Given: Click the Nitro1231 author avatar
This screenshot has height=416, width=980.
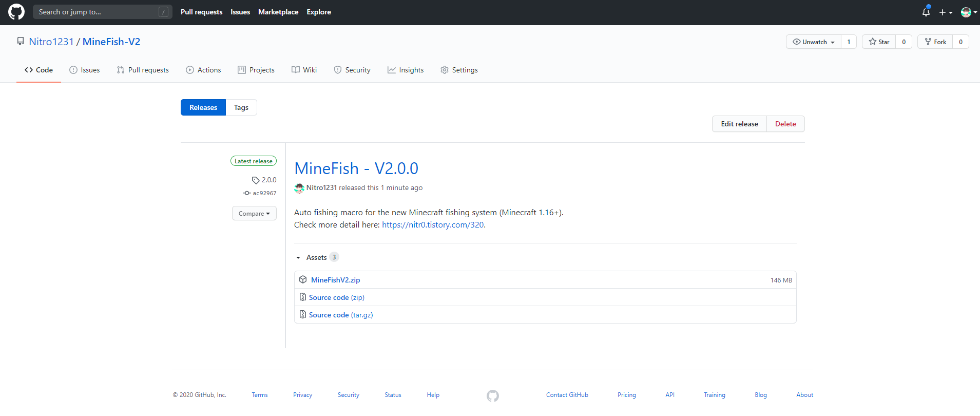Looking at the screenshot, I should point(299,188).
